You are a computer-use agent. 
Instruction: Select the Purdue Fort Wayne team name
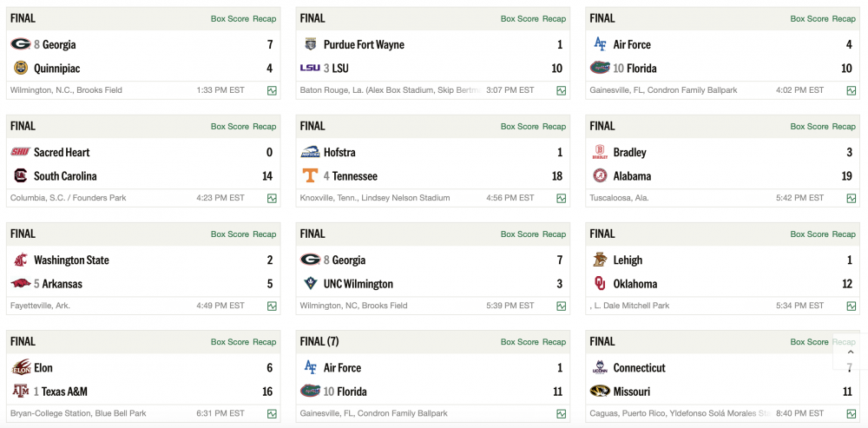(364, 44)
